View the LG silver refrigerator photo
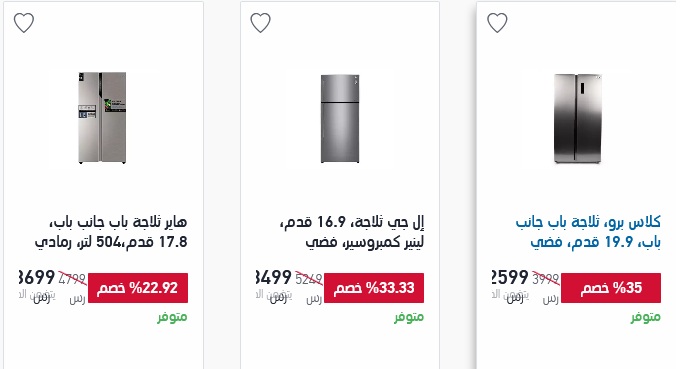The height and width of the screenshot is (369, 684). [x=340, y=118]
